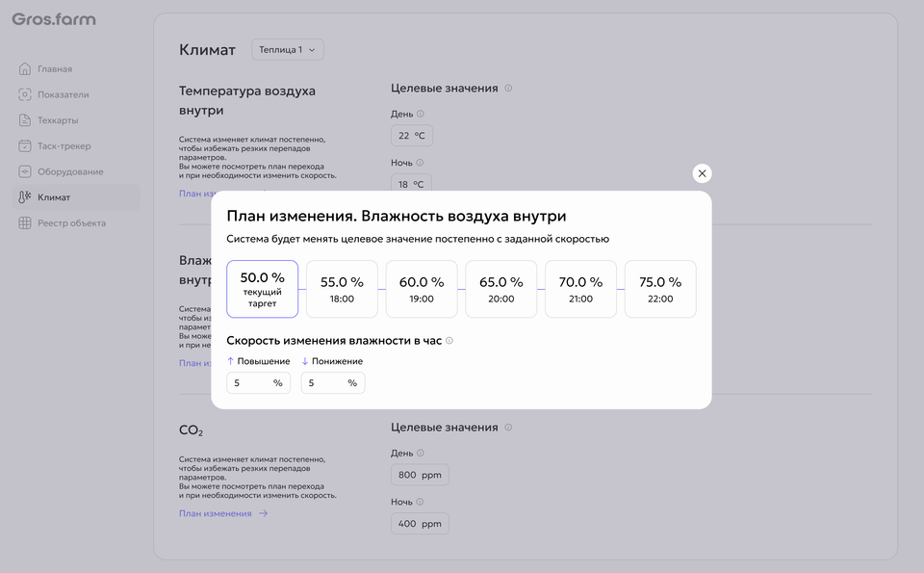Select the 70.0 % 21:00 step card
Screen dimensions: 924x573
tap(580, 289)
